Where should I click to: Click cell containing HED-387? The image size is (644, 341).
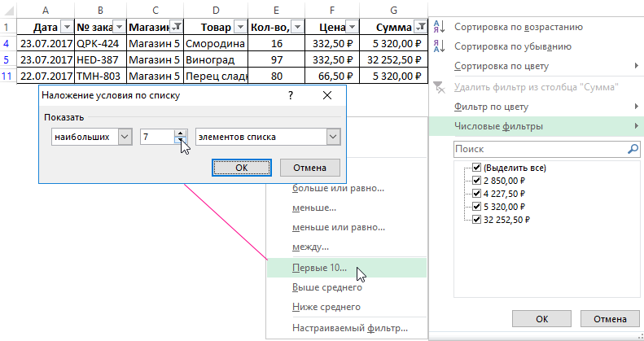[101, 59]
